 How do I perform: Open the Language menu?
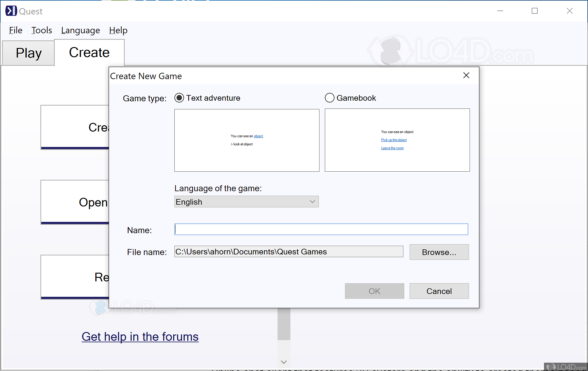pos(80,30)
